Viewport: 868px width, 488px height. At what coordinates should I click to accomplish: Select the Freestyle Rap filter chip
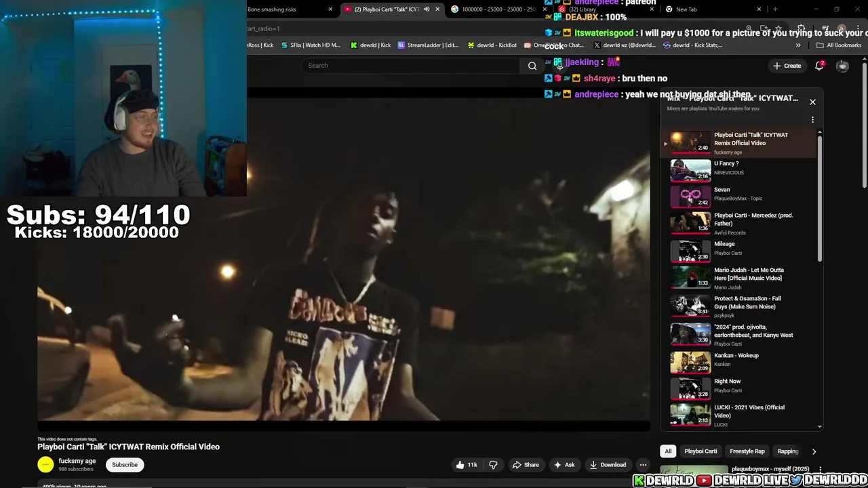tap(747, 451)
